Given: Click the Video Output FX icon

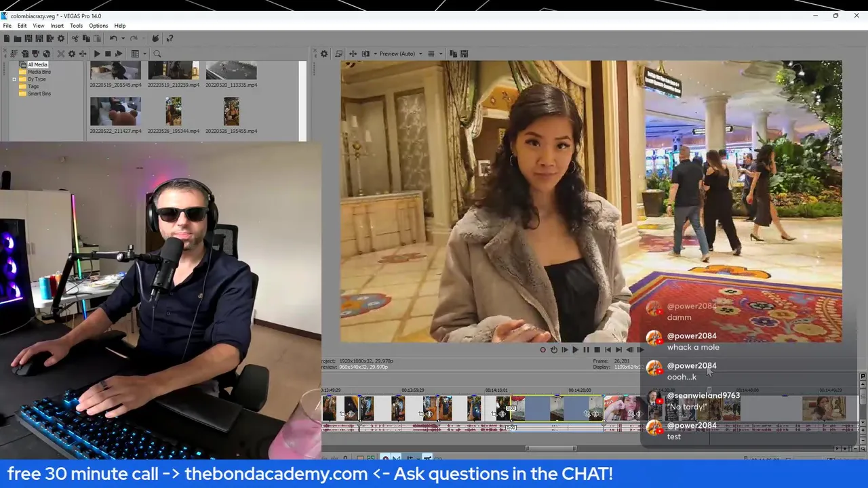Looking at the screenshot, I should click(x=353, y=54).
